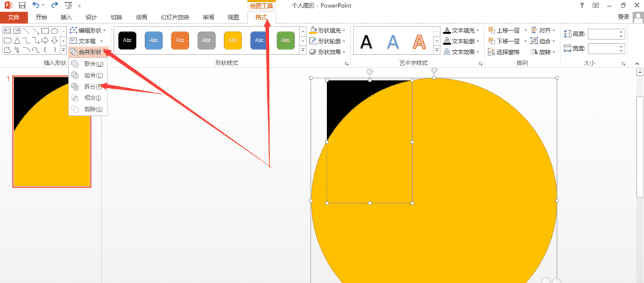The height and width of the screenshot is (283, 644).
Task: Open 文本填充 (Text Fill) dropdown
Action: [461, 30]
